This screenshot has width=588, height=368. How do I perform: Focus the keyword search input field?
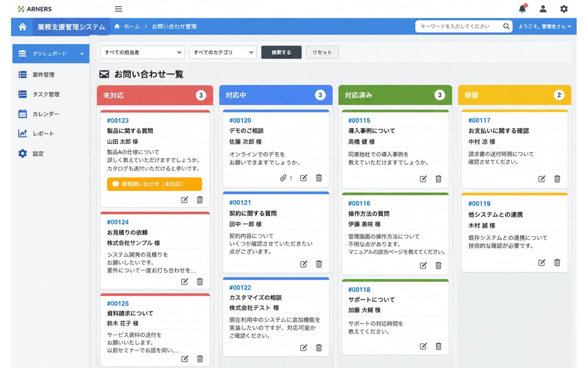(x=459, y=26)
